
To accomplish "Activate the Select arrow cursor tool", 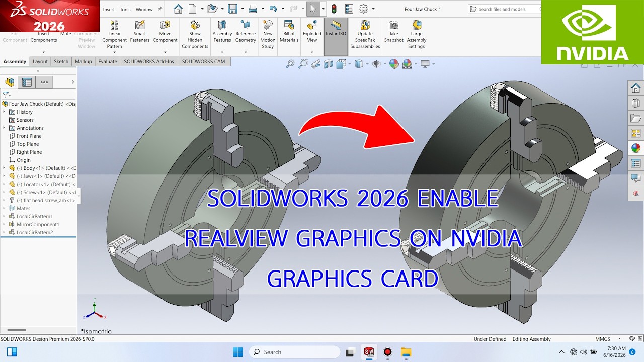I will (x=313, y=9).
